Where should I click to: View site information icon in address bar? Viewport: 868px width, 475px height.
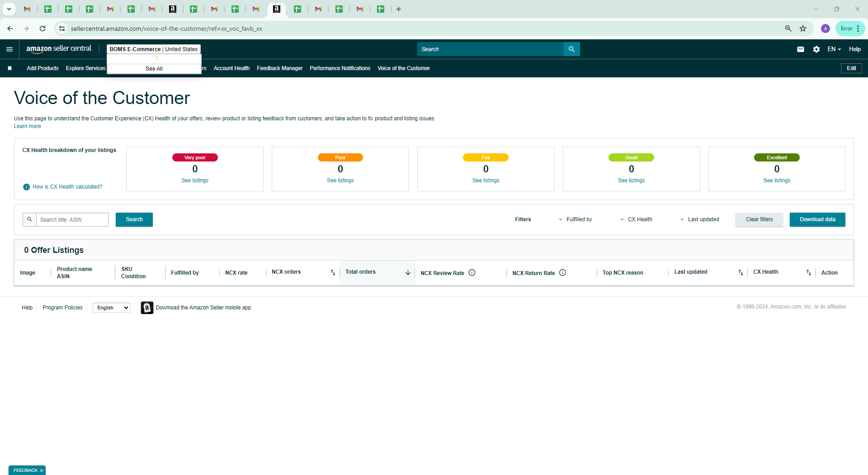(x=62, y=28)
